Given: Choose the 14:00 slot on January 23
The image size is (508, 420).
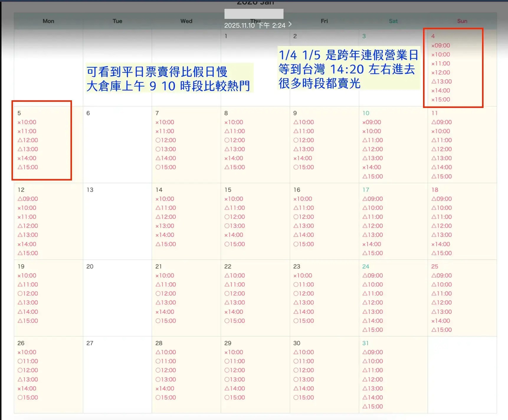Looking at the screenshot, I should coord(304,312).
